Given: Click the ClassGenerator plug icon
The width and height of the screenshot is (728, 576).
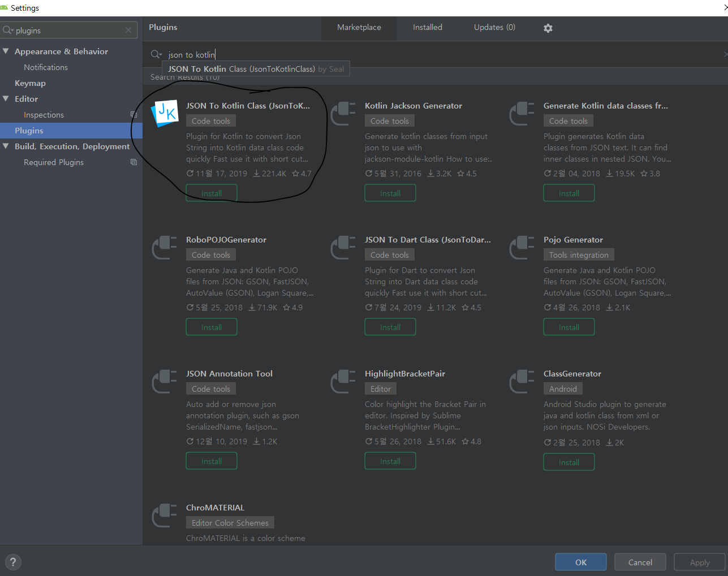Looking at the screenshot, I should [522, 381].
